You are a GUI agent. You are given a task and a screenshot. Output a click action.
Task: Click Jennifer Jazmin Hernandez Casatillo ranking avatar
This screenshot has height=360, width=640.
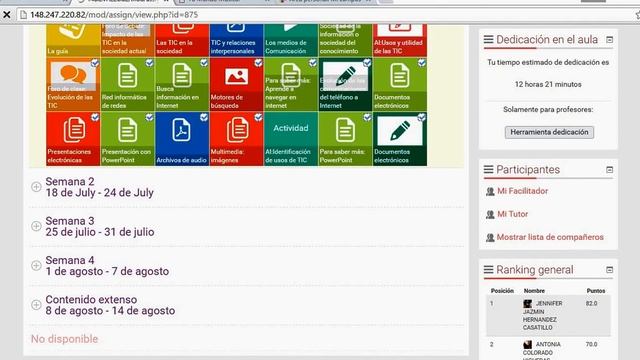point(527,304)
